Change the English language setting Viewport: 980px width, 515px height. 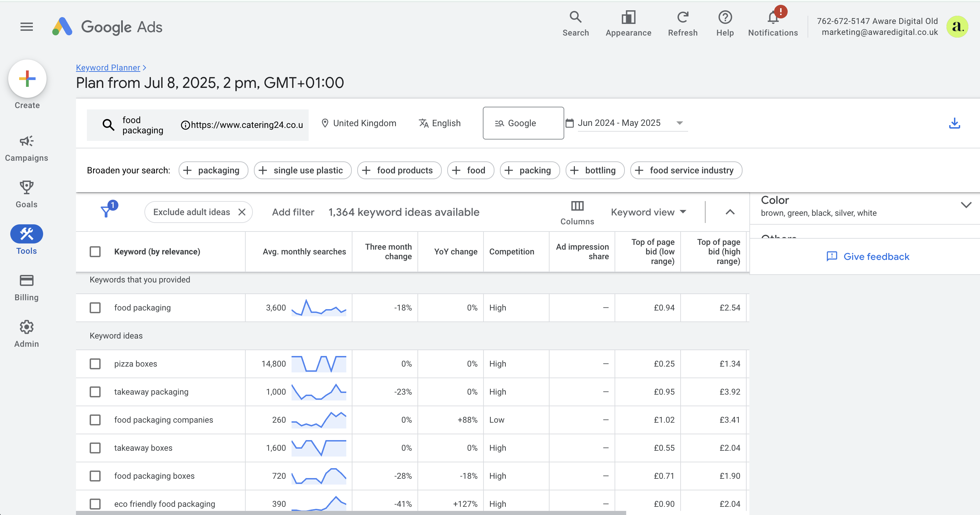[x=440, y=123]
